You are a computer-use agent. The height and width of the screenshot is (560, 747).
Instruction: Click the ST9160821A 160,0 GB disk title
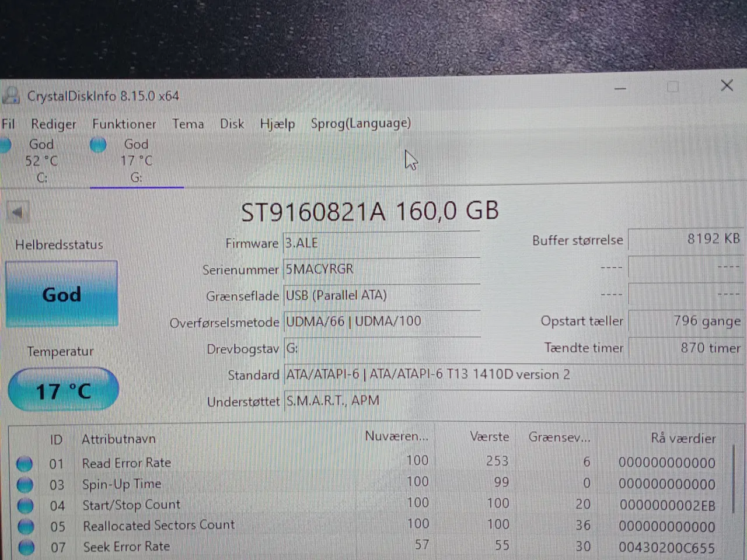(370, 211)
